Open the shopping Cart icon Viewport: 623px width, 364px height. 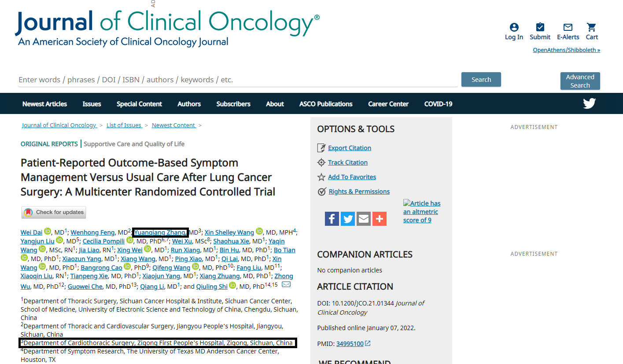tap(592, 27)
